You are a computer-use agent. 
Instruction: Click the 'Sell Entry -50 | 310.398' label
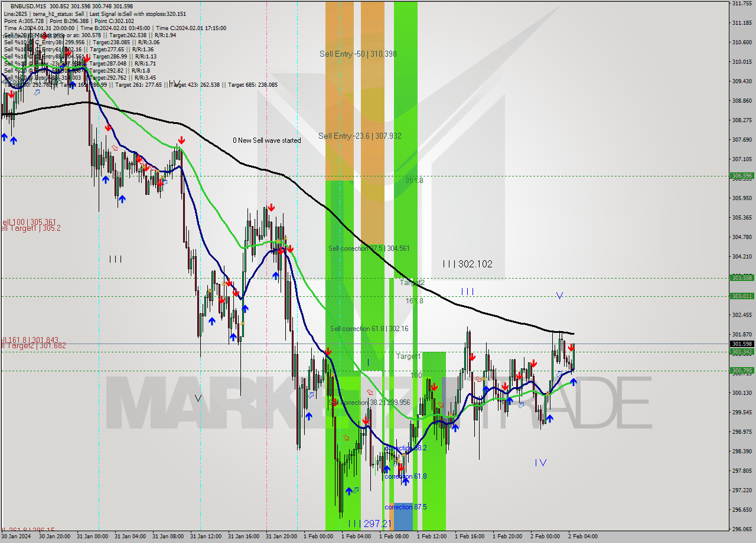click(x=358, y=54)
